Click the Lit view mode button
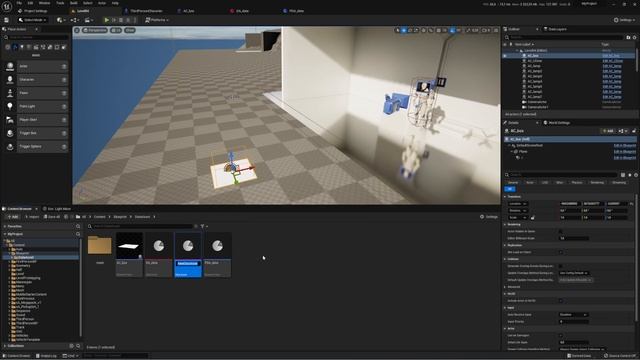640x360 pixels. 116,30
